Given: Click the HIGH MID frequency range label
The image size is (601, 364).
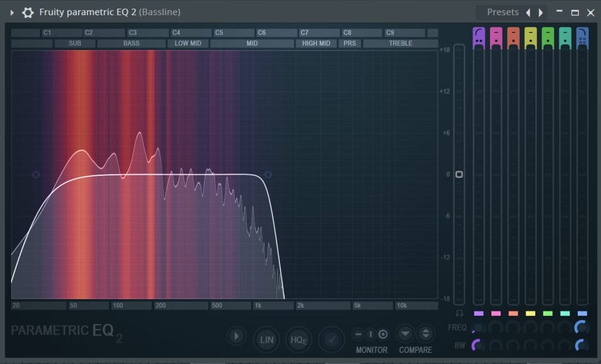Looking at the screenshot, I should pyautogui.click(x=316, y=43).
